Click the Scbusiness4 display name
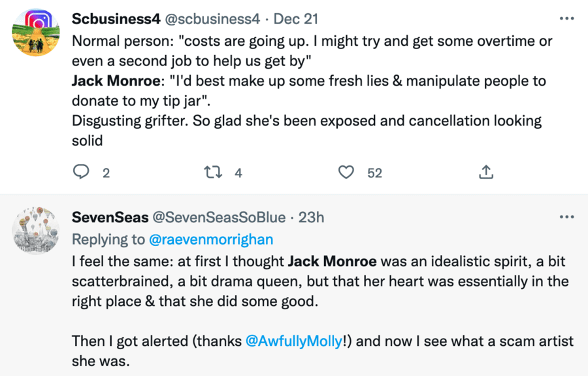 coord(116,18)
